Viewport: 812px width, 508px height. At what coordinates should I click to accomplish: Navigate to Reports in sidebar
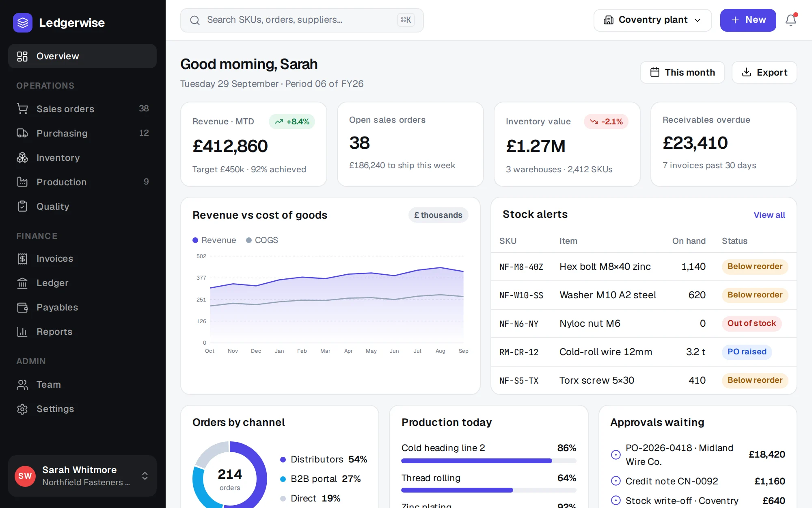click(x=82, y=332)
